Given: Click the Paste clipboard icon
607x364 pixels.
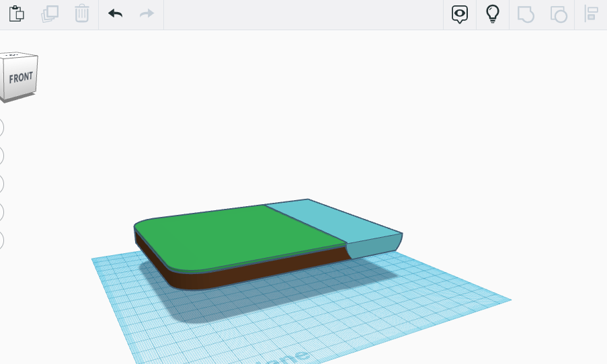Looking at the screenshot, I should click(17, 14).
